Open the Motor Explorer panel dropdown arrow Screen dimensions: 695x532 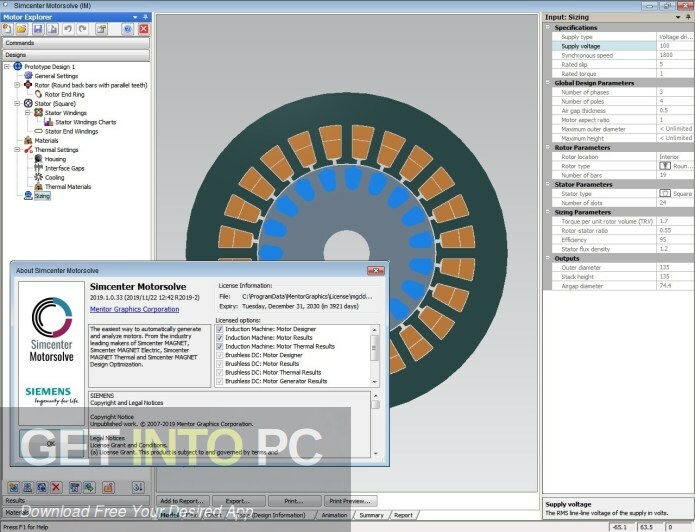click(x=135, y=17)
